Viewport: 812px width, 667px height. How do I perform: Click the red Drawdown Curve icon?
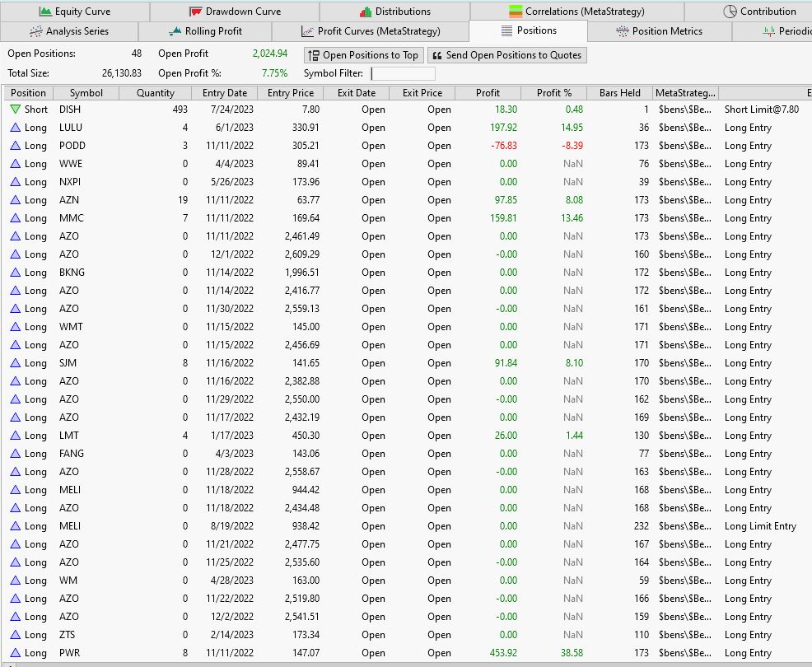[x=196, y=12]
